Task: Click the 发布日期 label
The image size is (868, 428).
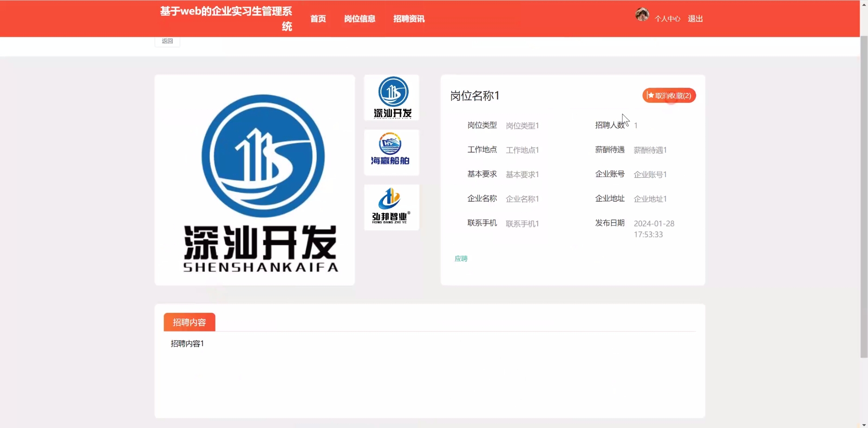Action: click(x=610, y=223)
